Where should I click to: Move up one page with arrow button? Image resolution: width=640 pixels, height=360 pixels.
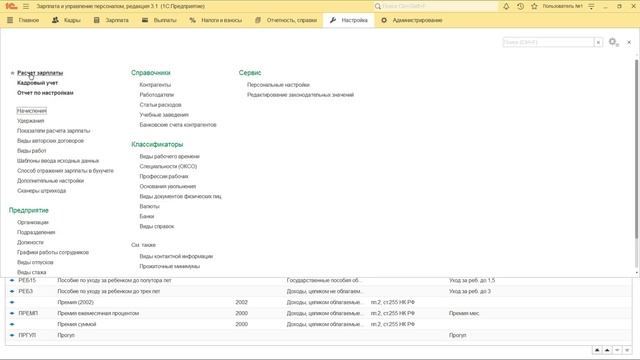point(607,350)
